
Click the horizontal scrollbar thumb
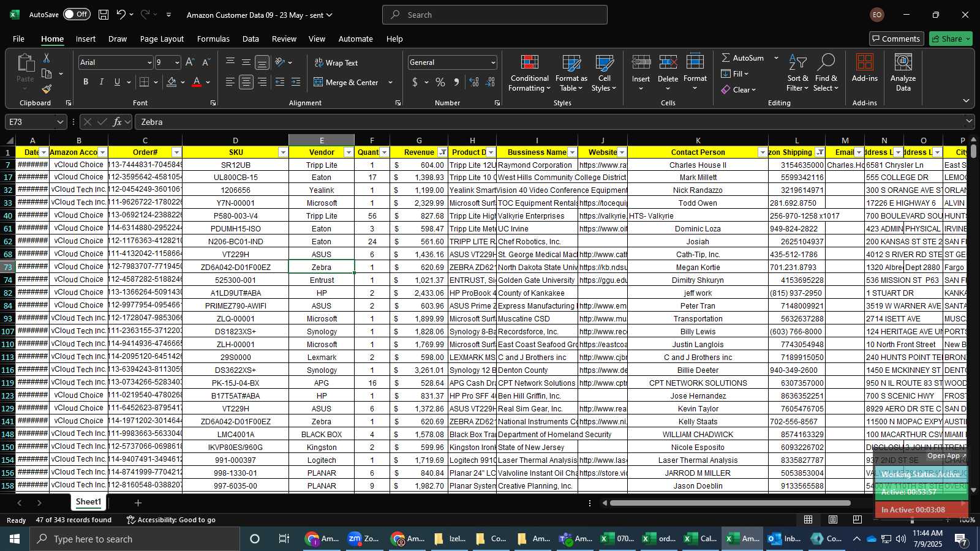pos(730,503)
